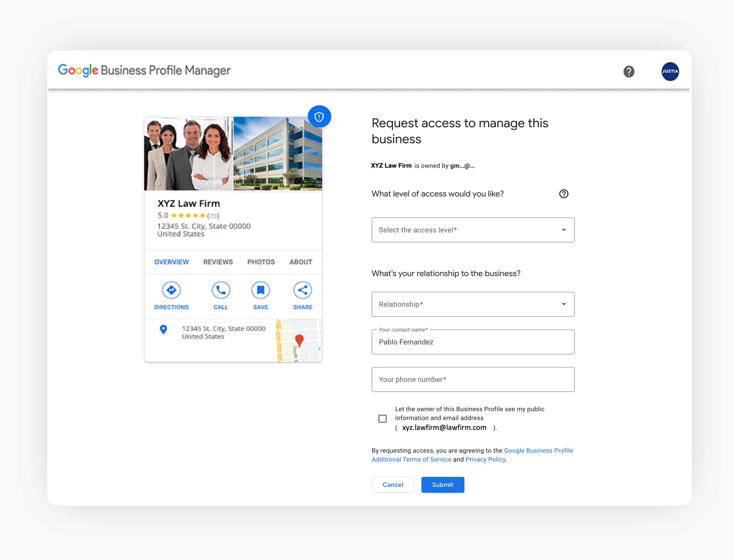This screenshot has width=734, height=560.
Task: Click the blue shield badge icon
Action: (319, 117)
